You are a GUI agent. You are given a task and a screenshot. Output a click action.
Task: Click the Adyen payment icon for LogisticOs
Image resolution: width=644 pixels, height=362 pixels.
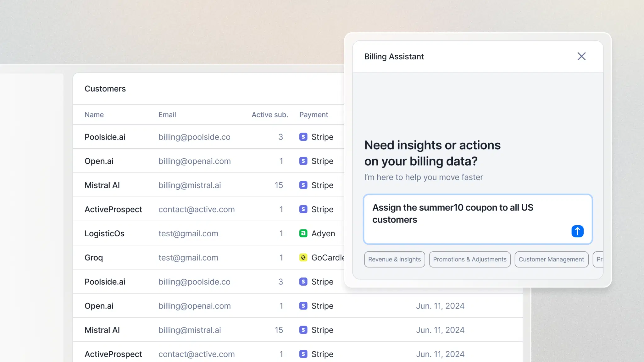(x=303, y=233)
